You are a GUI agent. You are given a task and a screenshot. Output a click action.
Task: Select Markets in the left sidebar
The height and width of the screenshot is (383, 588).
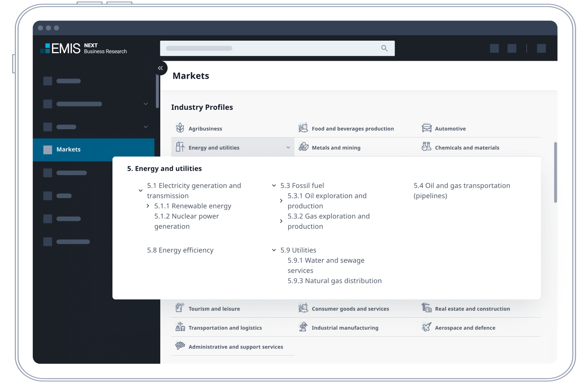click(x=68, y=149)
